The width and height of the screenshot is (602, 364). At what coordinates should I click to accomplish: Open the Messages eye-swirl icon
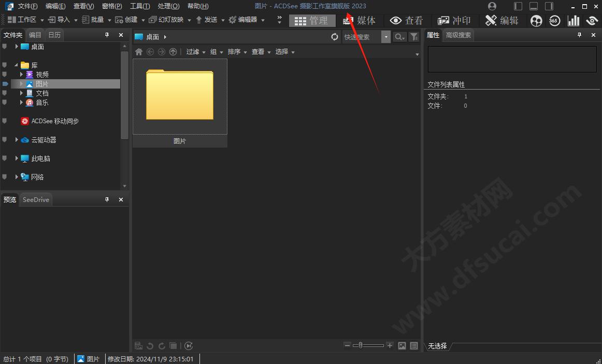point(592,21)
